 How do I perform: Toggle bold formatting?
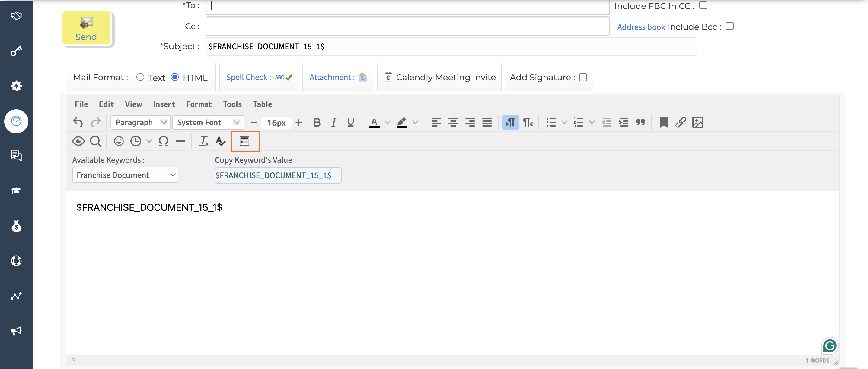[x=317, y=122]
